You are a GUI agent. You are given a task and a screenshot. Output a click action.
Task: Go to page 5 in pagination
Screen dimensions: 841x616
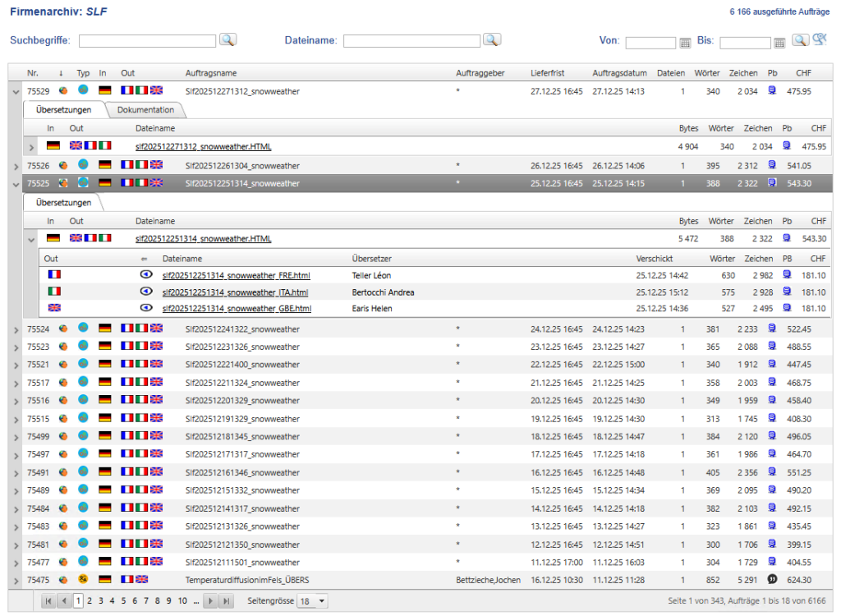point(124,601)
